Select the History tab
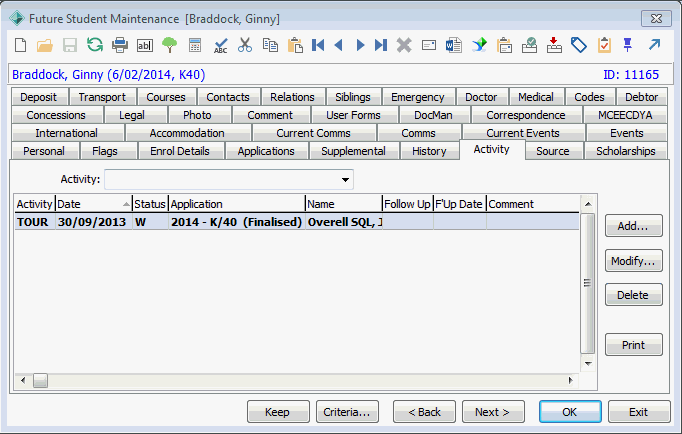Image resolution: width=682 pixels, height=434 pixels. 429,151
